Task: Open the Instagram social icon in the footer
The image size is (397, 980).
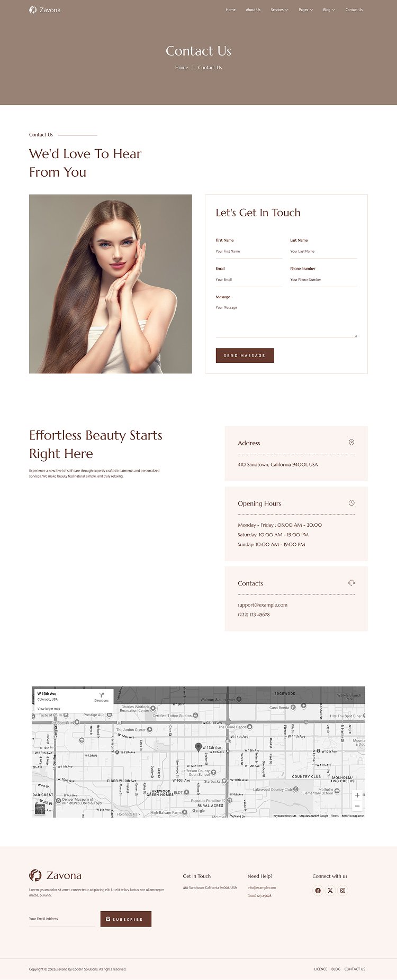Action: click(x=343, y=890)
